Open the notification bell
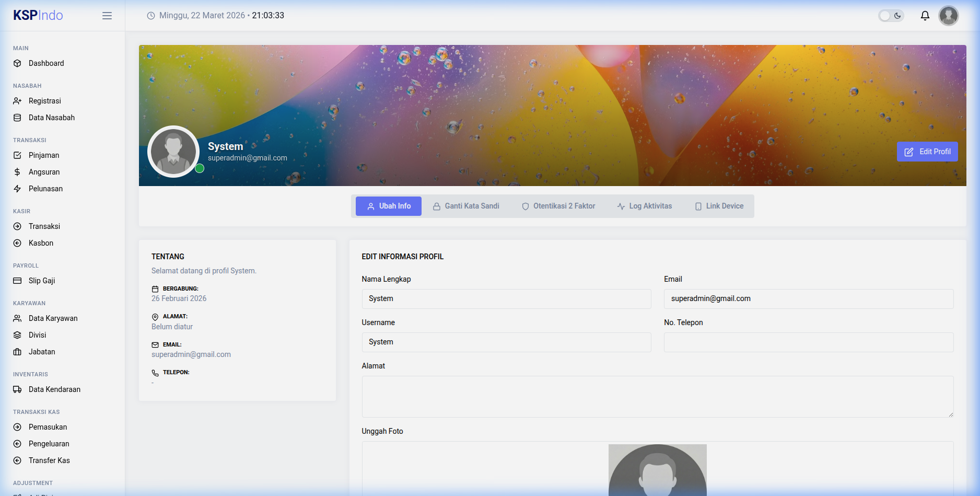This screenshot has height=496, width=980. point(925,16)
